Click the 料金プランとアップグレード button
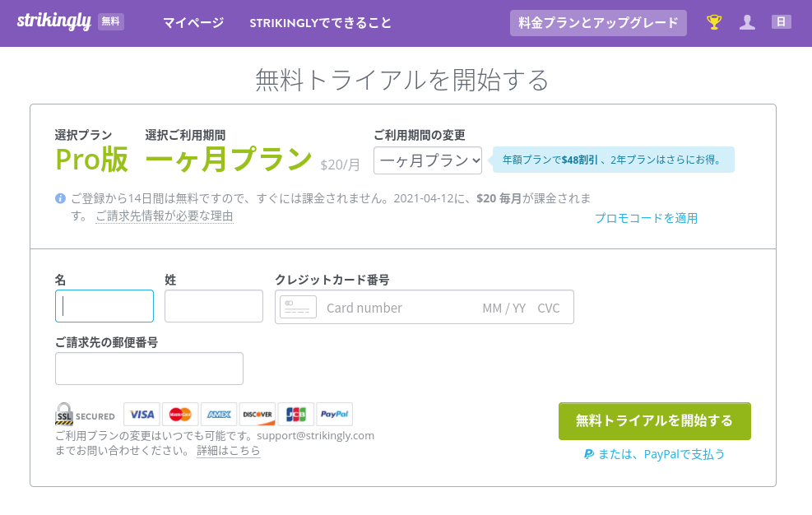This screenshot has width=812, height=515. click(x=598, y=23)
